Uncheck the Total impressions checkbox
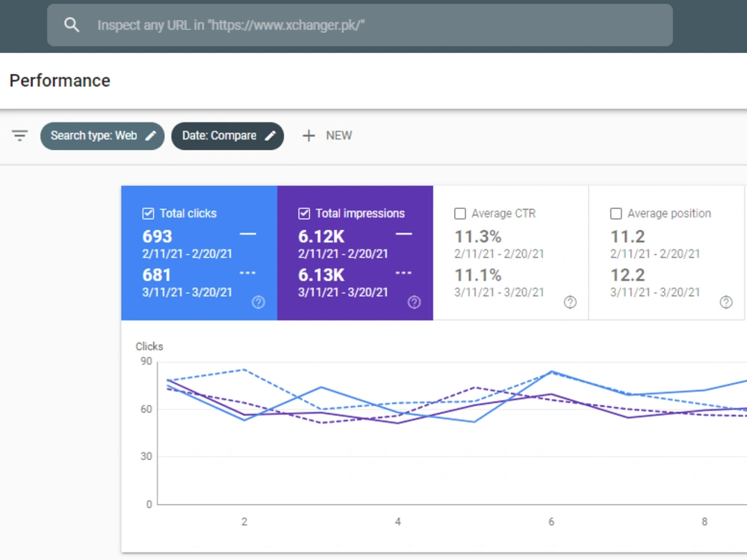The height and width of the screenshot is (560, 747). tap(304, 214)
